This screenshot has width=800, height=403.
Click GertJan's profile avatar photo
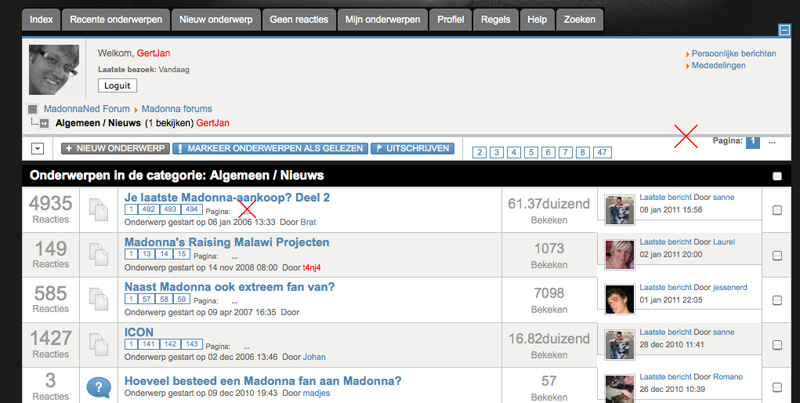coord(54,70)
